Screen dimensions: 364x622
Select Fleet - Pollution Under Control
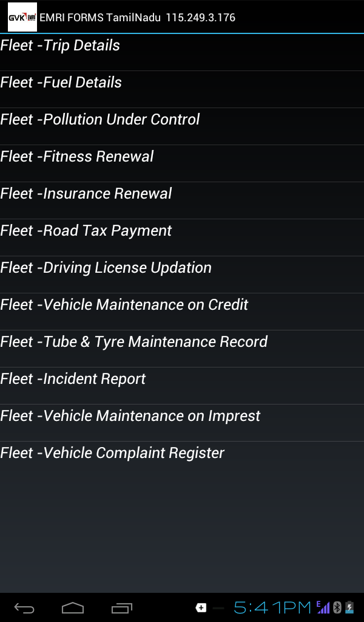100,120
